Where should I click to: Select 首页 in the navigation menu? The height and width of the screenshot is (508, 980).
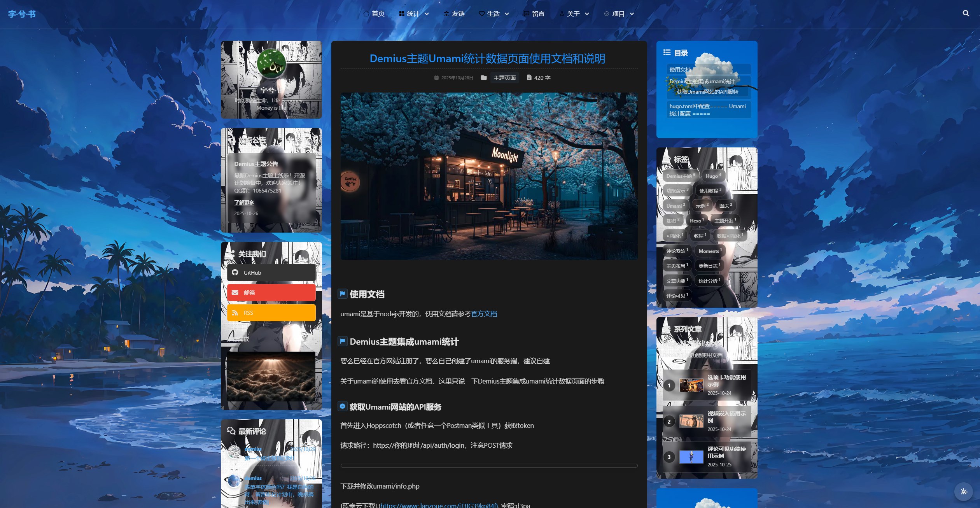click(x=378, y=14)
